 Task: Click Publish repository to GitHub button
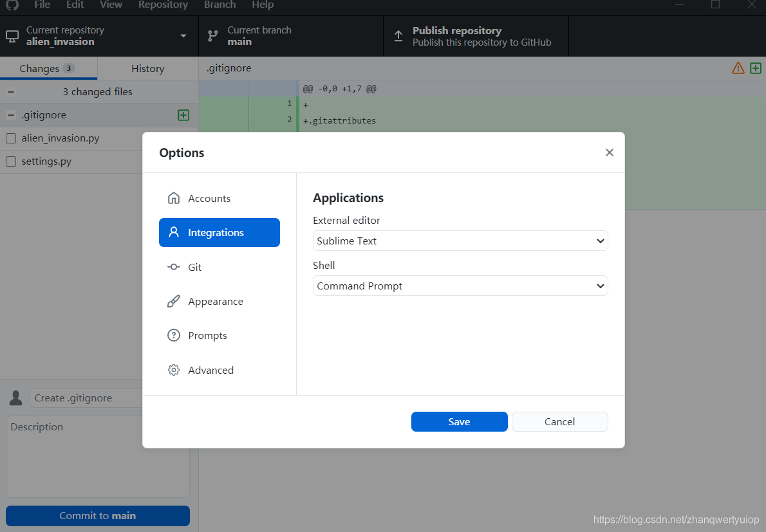pyautogui.click(x=476, y=36)
